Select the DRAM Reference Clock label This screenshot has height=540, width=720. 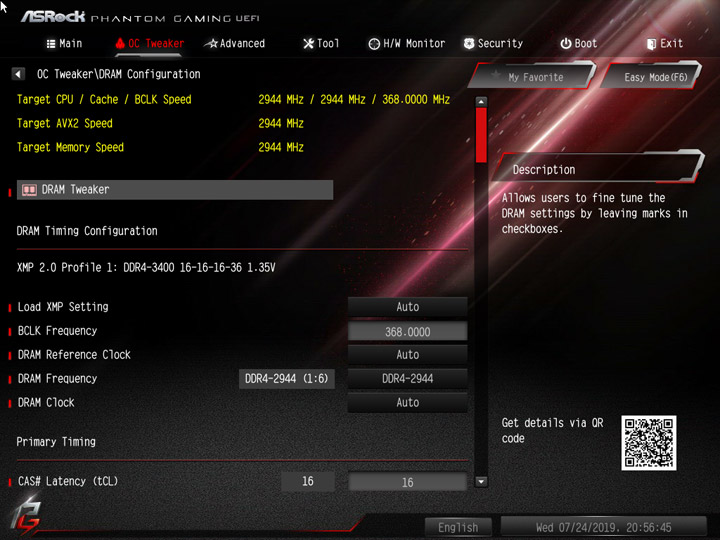point(74,354)
